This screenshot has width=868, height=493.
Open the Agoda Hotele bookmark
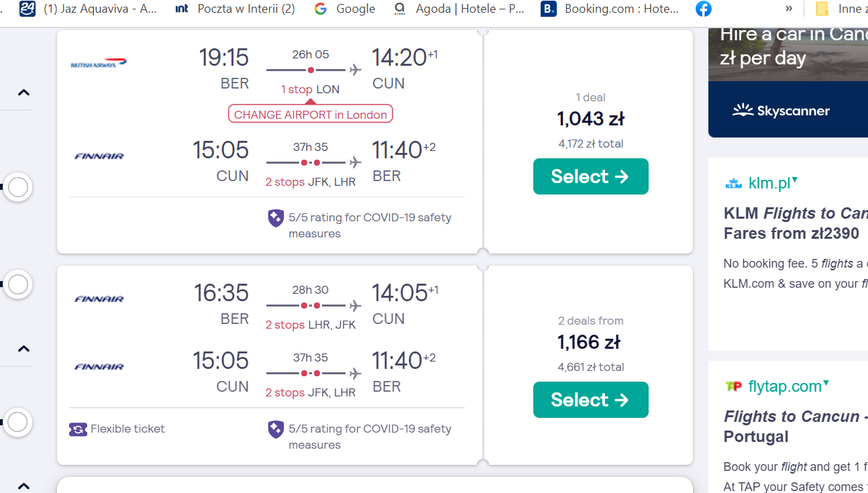pyautogui.click(x=459, y=9)
